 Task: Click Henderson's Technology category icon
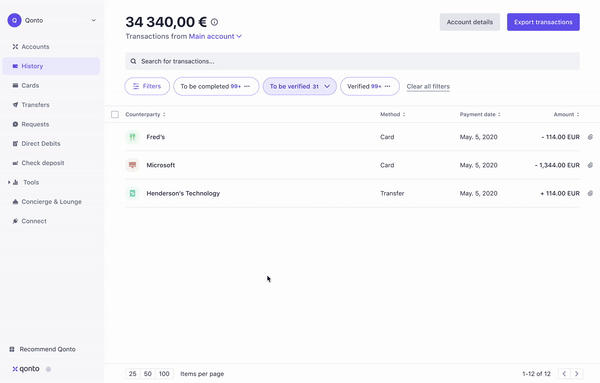click(132, 194)
